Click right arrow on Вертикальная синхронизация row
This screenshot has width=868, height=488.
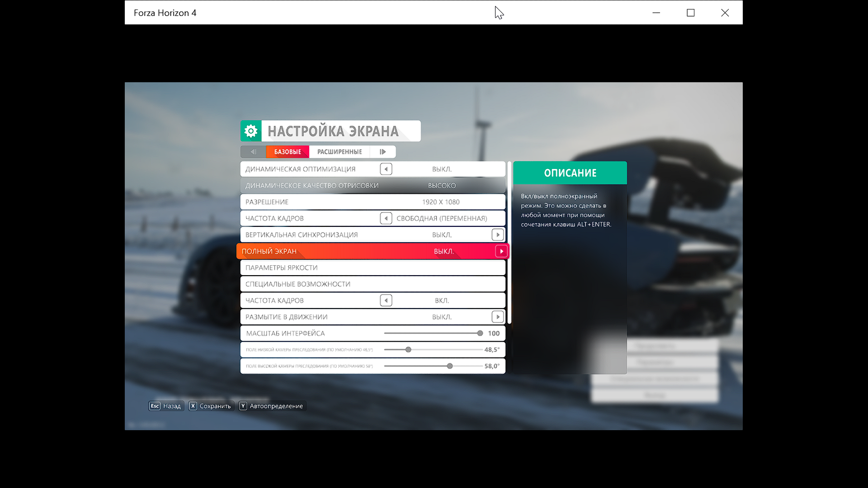click(497, 235)
